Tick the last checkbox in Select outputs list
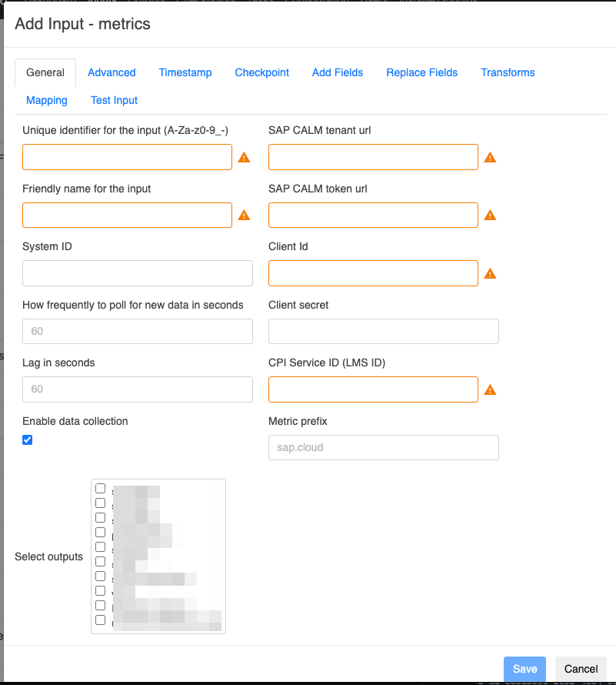Screen dimensions: 616x685 pyautogui.click(x=100, y=620)
